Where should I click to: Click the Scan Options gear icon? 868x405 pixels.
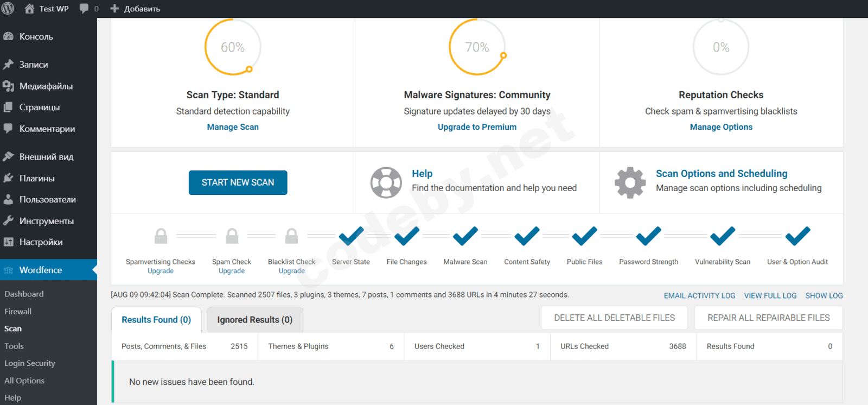tap(630, 182)
